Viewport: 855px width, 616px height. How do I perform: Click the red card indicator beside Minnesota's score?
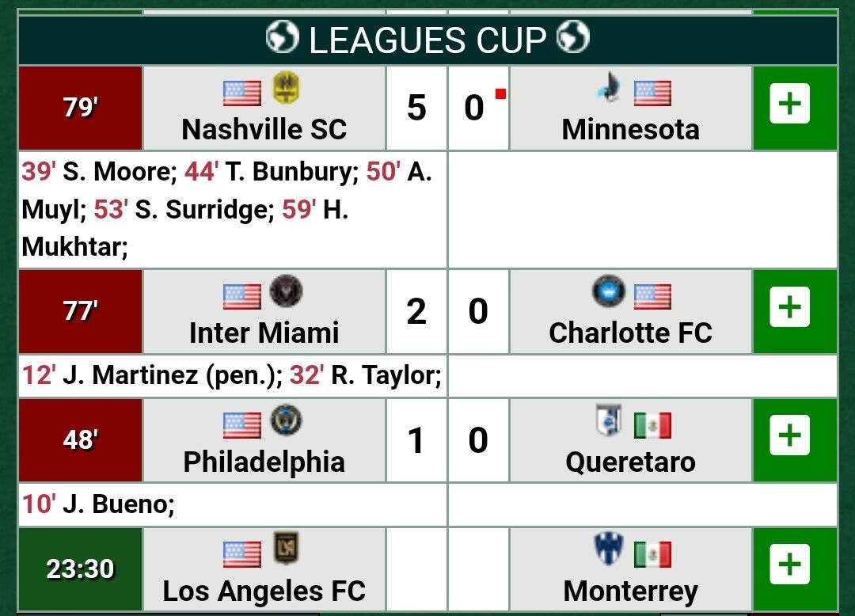[x=500, y=93]
